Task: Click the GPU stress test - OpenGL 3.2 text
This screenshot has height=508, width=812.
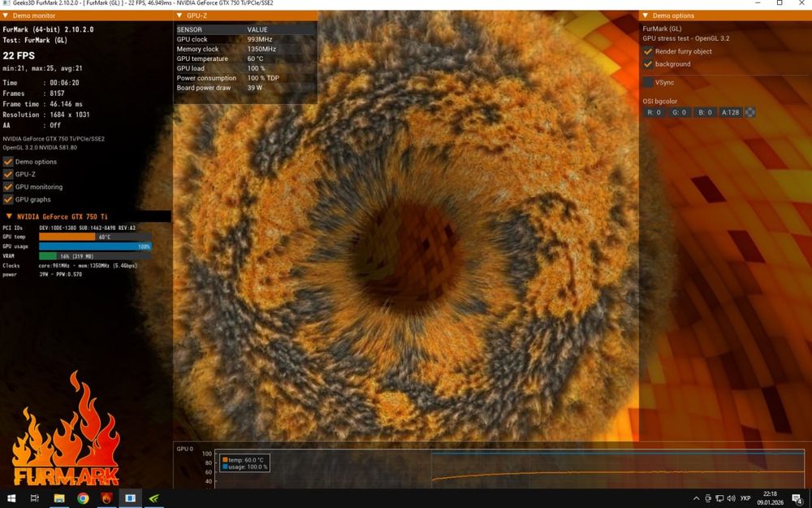Action: [686, 38]
